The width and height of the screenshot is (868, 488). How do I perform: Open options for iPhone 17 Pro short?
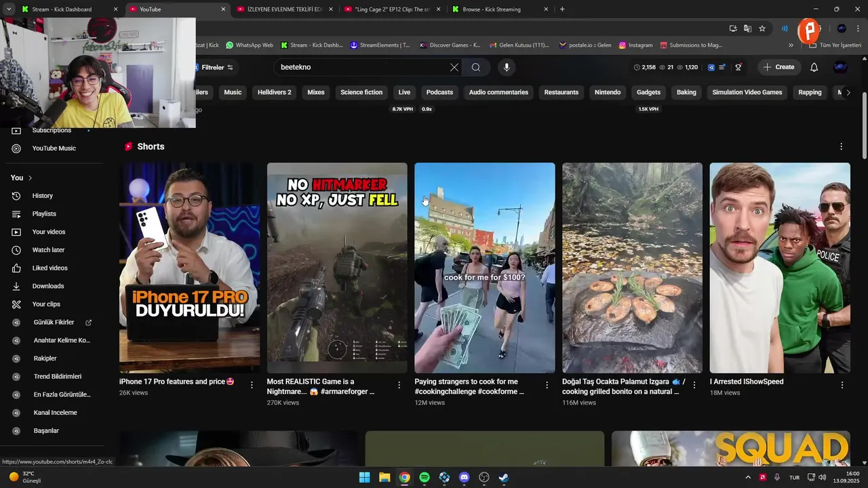click(x=252, y=385)
